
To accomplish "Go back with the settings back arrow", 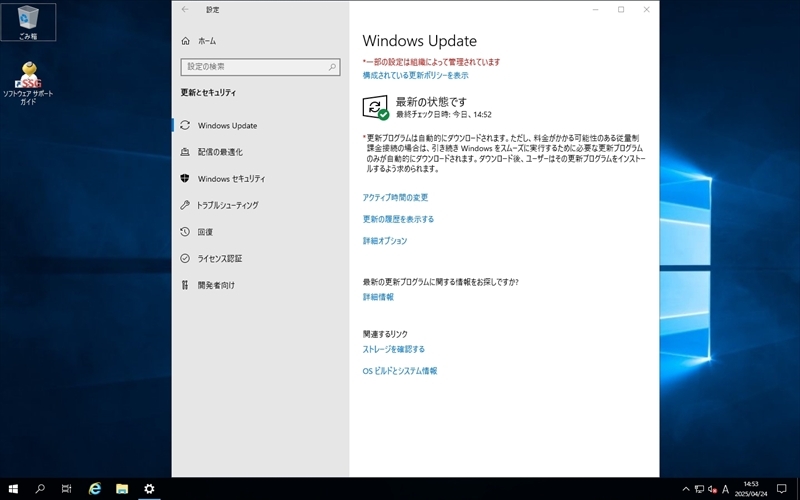I will click(x=185, y=9).
